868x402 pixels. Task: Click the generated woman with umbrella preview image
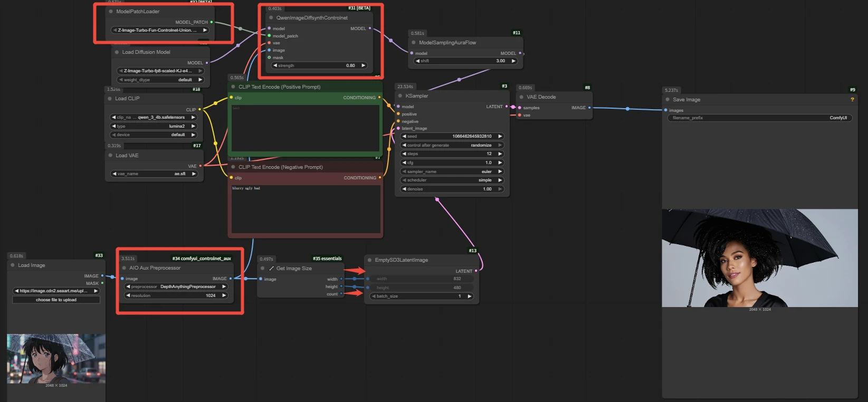pyautogui.click(x=759, y=258)
